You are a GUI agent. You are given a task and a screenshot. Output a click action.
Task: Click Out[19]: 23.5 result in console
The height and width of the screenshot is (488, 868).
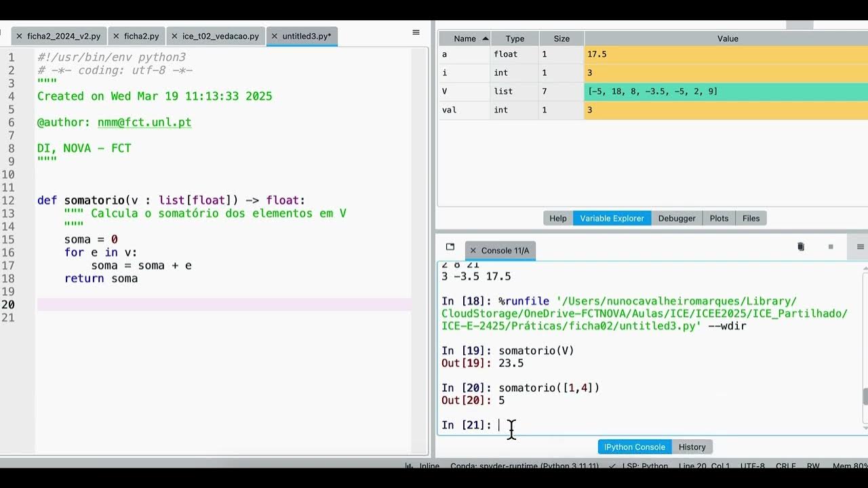pos(482,363)
